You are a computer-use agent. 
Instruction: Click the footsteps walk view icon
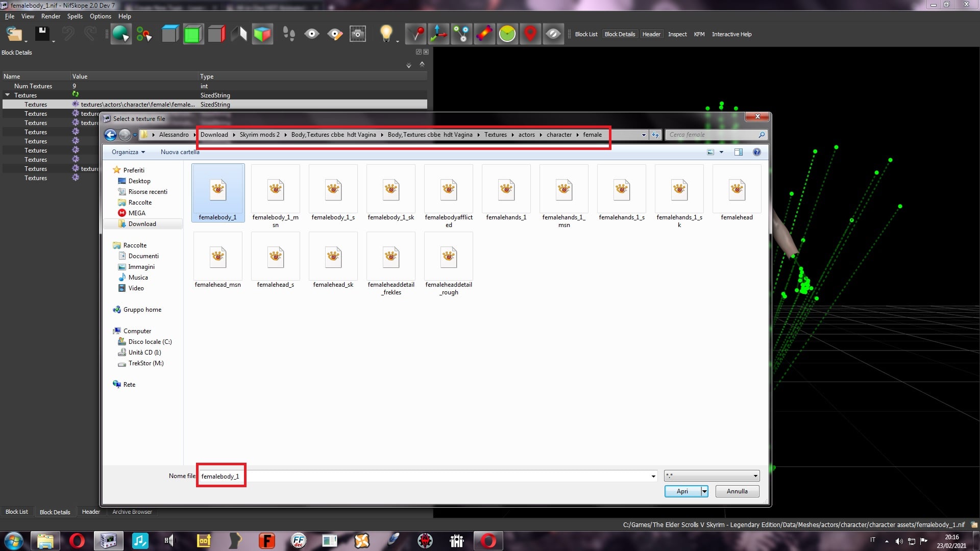[x=289, y=34]
